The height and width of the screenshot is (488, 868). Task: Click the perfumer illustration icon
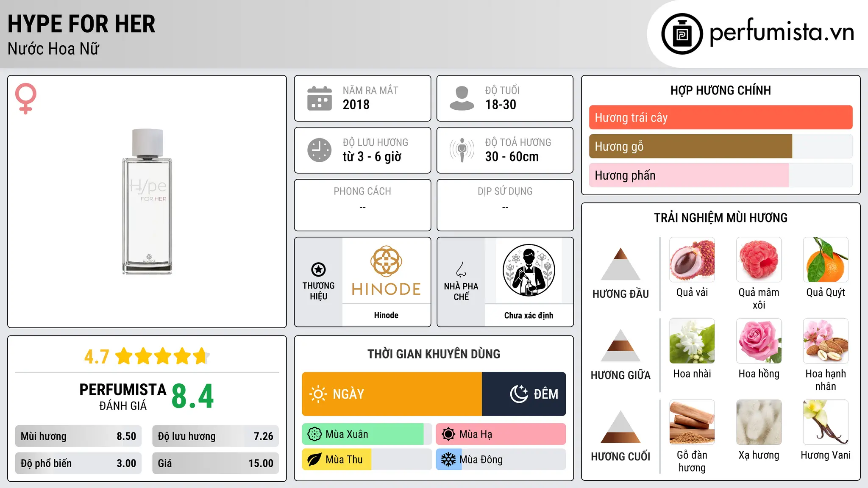pyautogui.click(x=529, y=270)
